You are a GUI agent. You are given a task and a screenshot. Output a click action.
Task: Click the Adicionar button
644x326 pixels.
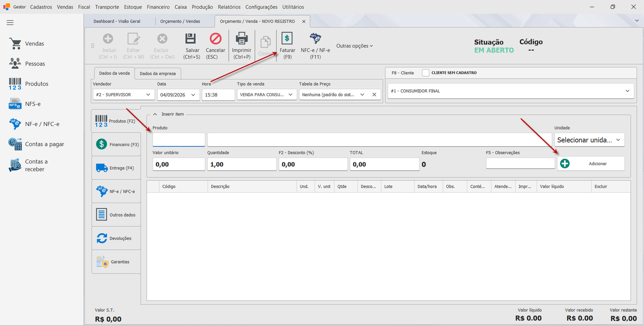[x=591, y=164]
